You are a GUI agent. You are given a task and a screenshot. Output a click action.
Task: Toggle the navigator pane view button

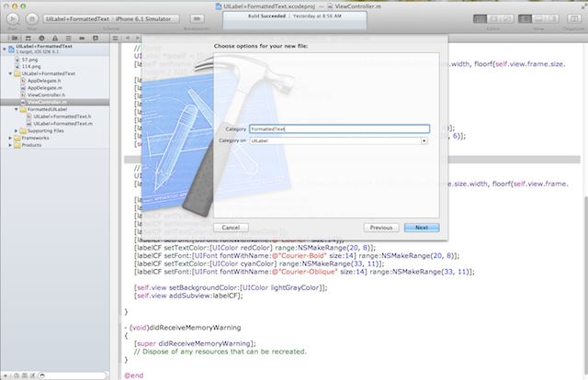coord(525,18)
